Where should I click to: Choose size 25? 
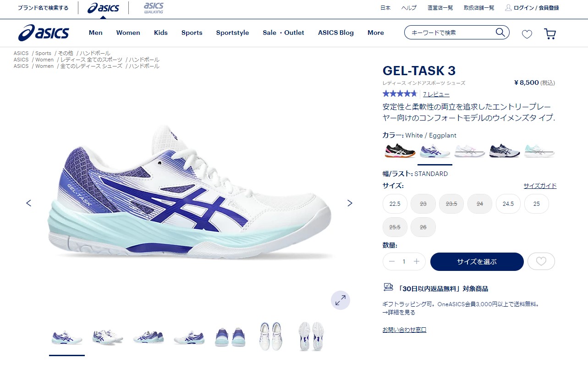(x=537, y=204)
